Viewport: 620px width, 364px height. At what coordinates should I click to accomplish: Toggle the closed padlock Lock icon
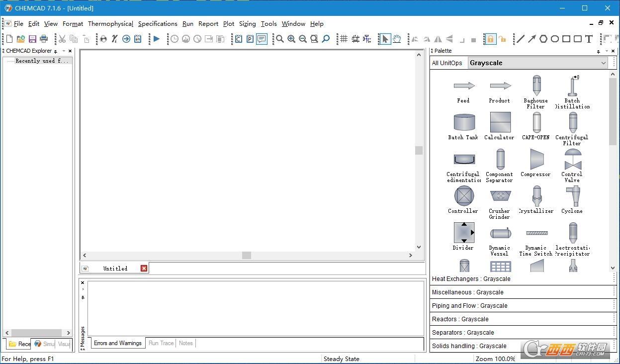click(490, 39)
